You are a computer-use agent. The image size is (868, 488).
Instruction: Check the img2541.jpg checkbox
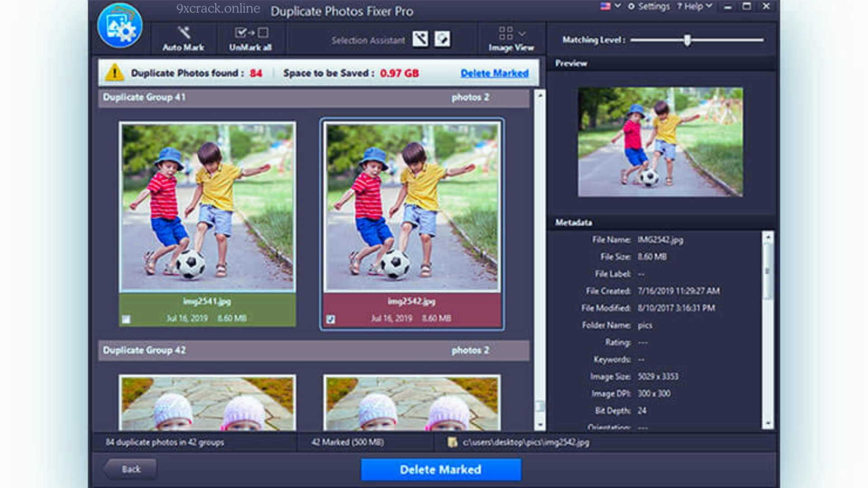(x=126, y=319)
